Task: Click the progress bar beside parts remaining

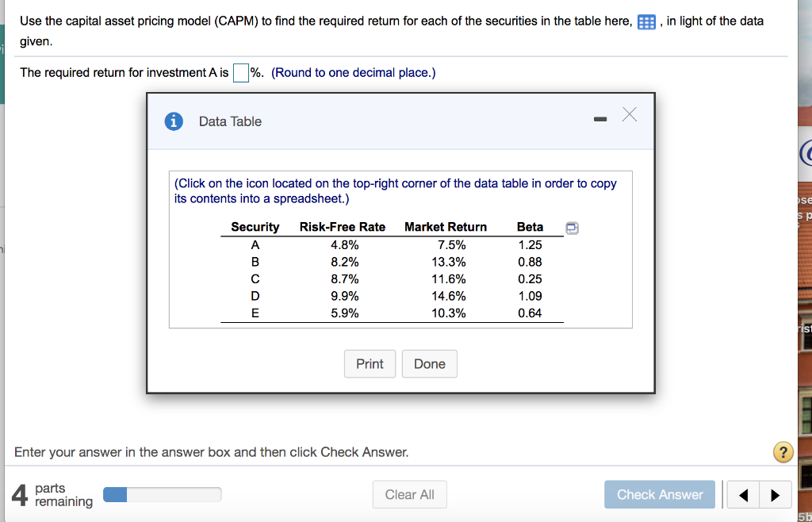Action: 162,493
